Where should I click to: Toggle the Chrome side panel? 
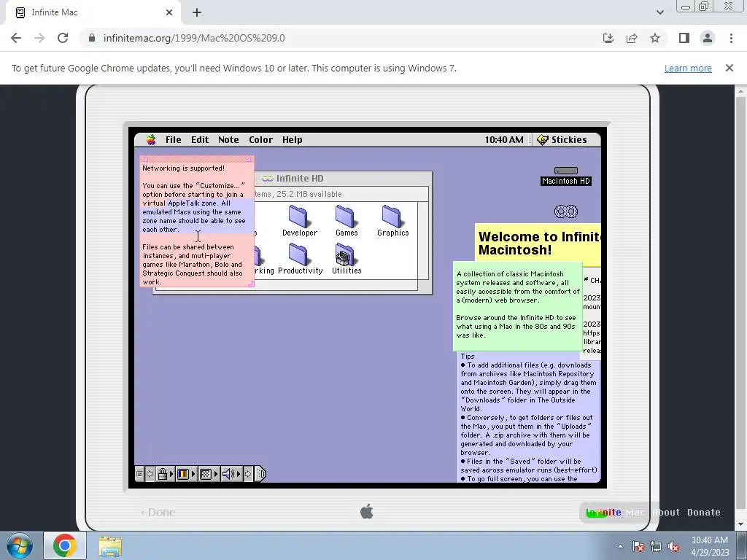pos(684,38)
